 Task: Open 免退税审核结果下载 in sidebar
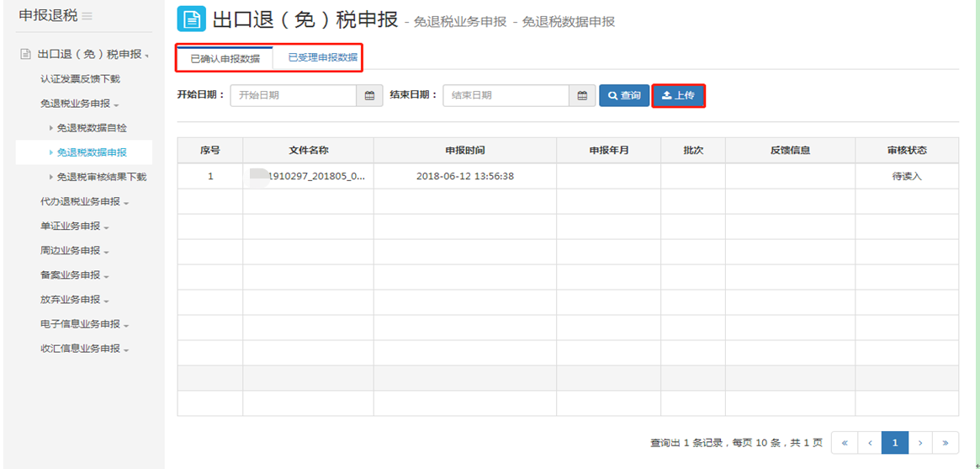tap(101, 178)
